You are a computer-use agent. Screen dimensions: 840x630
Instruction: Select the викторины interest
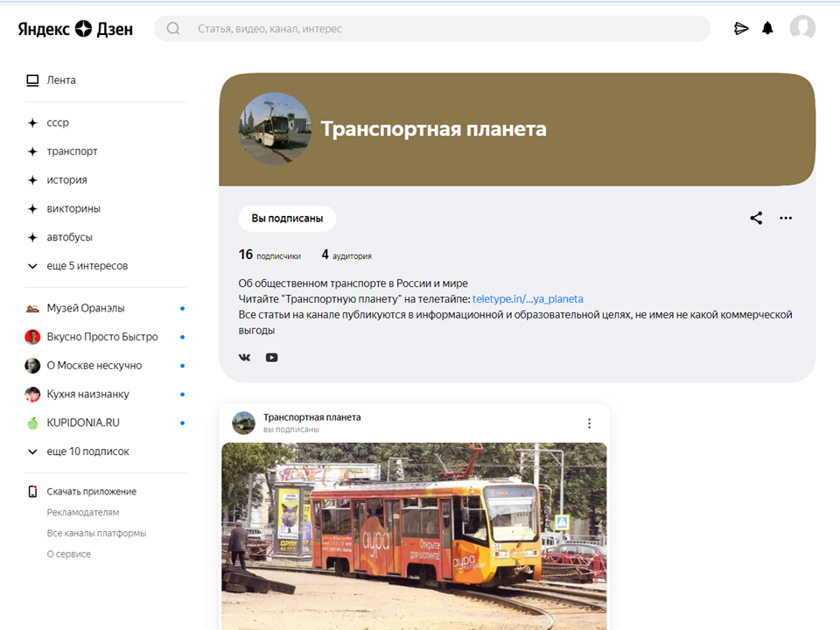(73, 208)
